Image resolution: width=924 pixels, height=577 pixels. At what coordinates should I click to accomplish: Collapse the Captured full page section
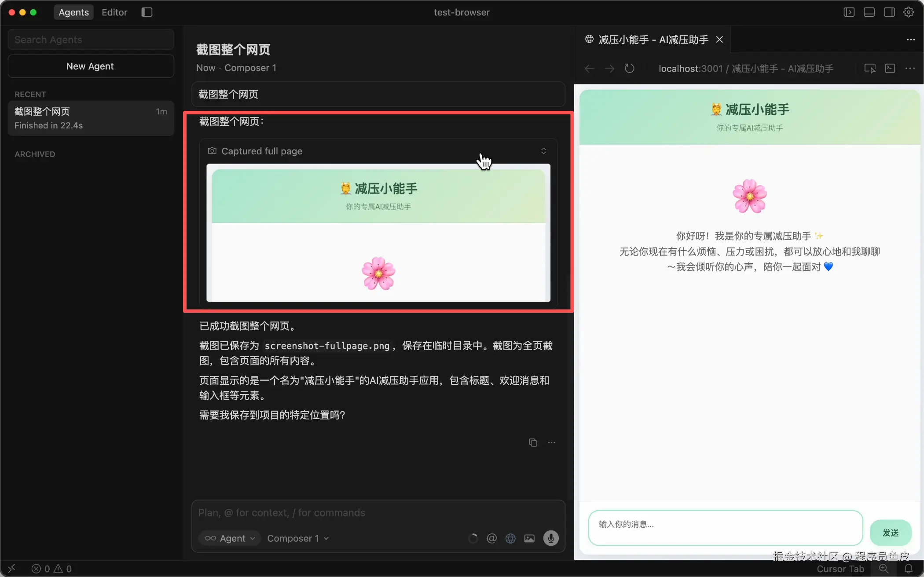[x=543, y=151]
